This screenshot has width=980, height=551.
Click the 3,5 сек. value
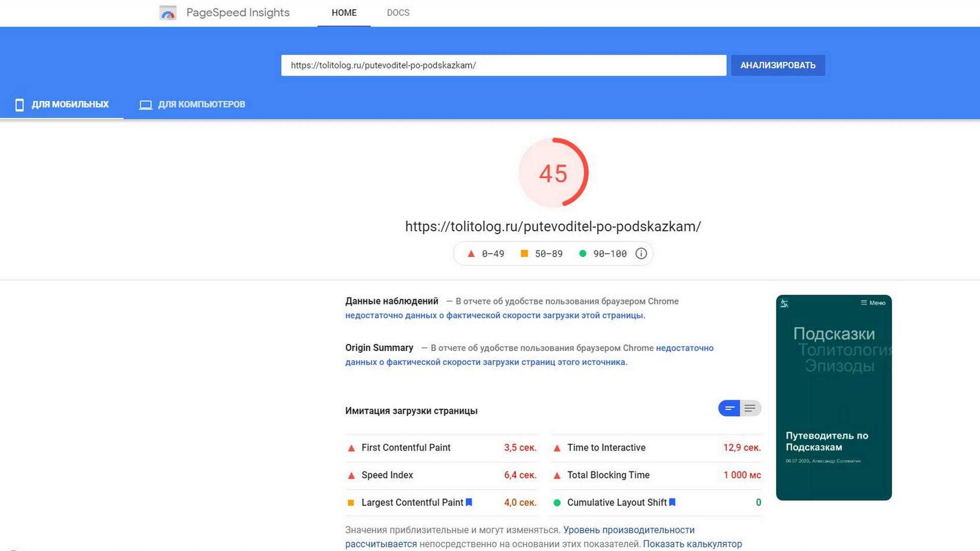520,448
